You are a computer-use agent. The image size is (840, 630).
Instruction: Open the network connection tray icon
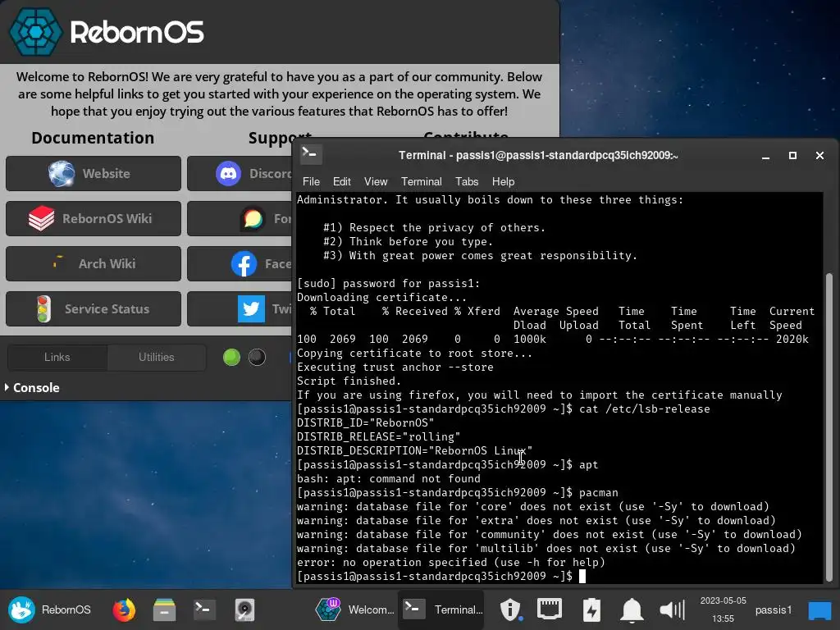click(x=550, y=609)
